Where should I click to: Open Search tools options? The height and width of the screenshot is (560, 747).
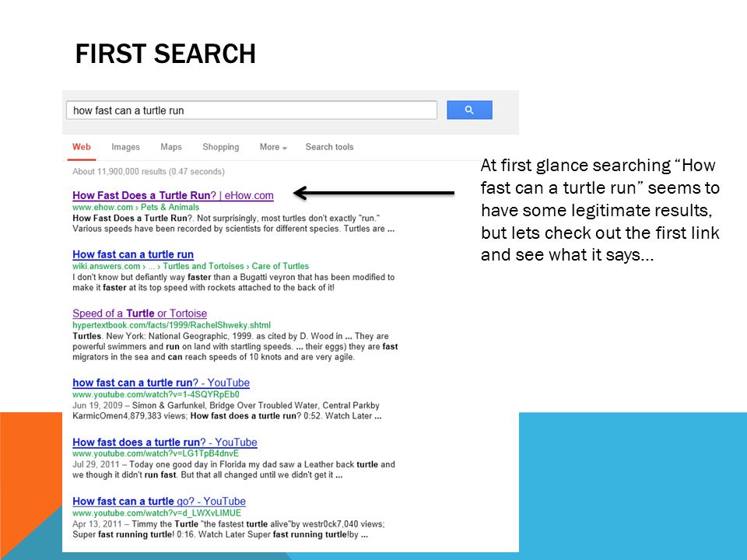329,147
